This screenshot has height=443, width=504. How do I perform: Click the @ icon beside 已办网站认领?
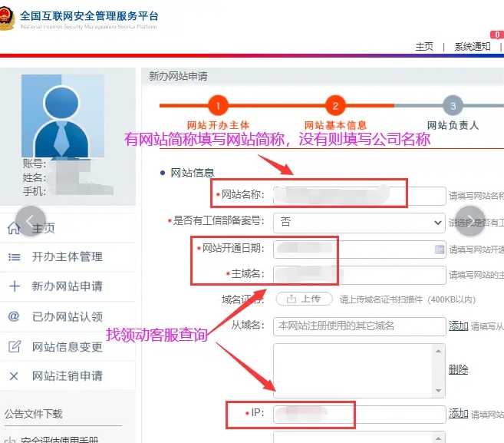pyautogui.click(x=14, y=316)
